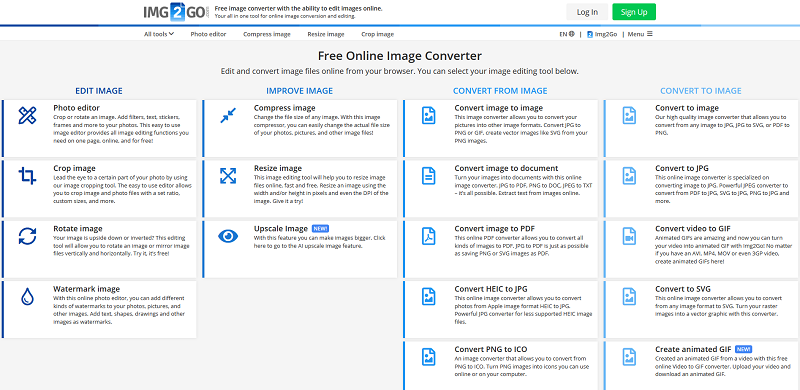Viewport: 800px width, 390px height.
Task: Choose the Watermark image droplet icon
Action: (27, 296)
